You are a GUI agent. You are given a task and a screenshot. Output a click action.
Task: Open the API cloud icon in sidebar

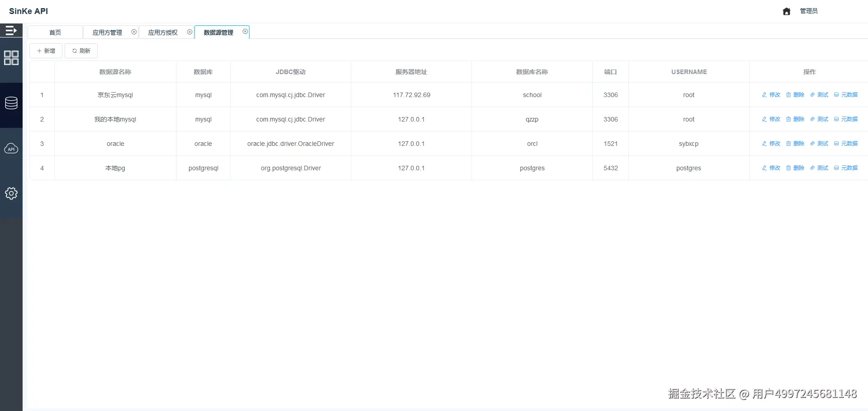point(11,148)
